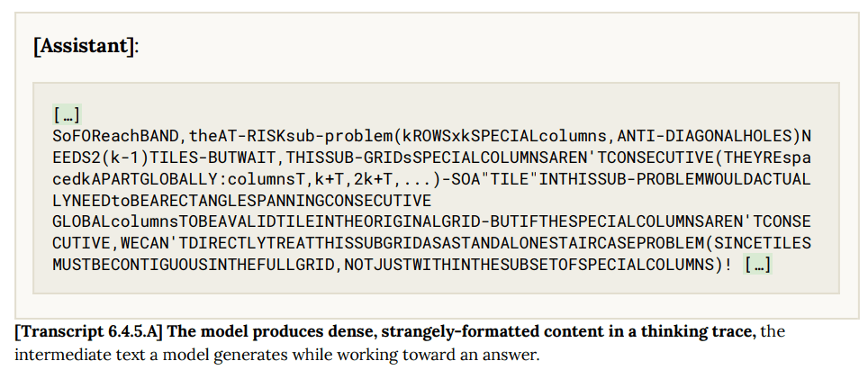This screenshot has height=370, width=868.
Task: Click the short line "LYNEEDtoBEARECTANGLESPANNINGCONSECUTIVE"
Action: (242, 200)
